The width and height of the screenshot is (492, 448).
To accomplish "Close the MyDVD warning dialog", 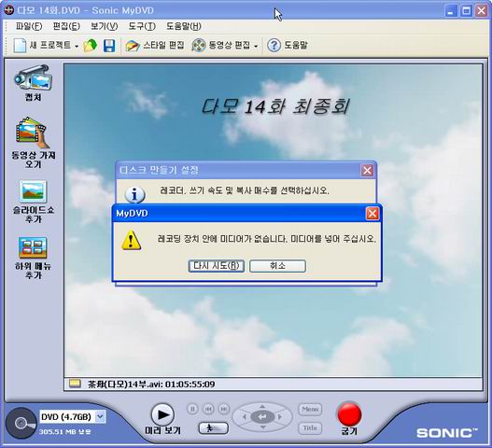I will (373, 214).
